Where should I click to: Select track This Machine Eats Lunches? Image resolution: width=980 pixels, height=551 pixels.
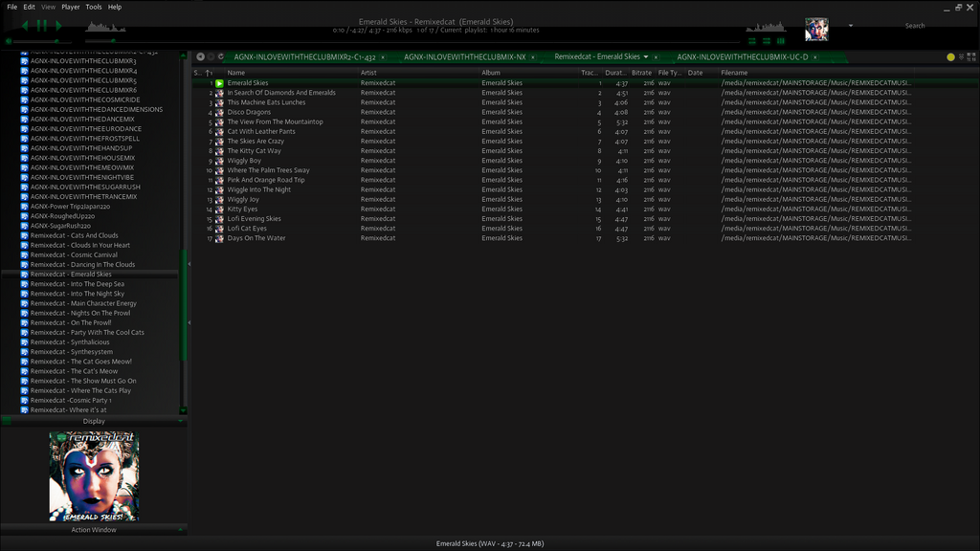[266, 102]
